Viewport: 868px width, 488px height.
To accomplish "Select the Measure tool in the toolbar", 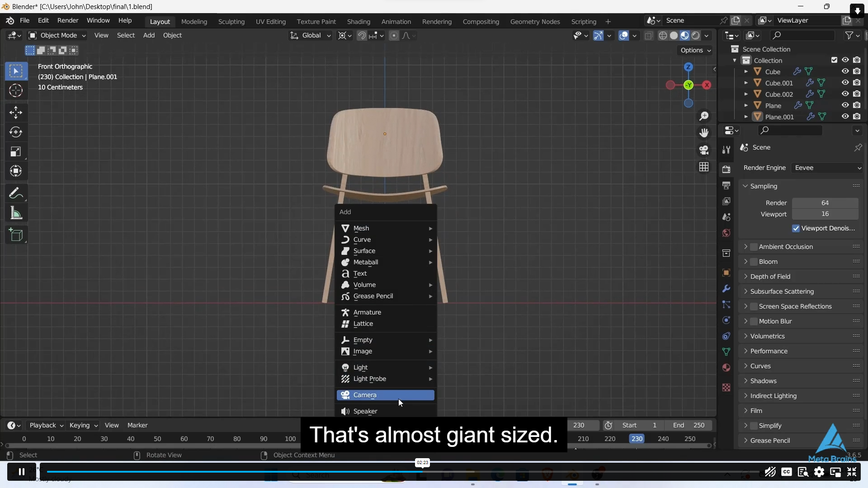I will [x=16, y=213].
